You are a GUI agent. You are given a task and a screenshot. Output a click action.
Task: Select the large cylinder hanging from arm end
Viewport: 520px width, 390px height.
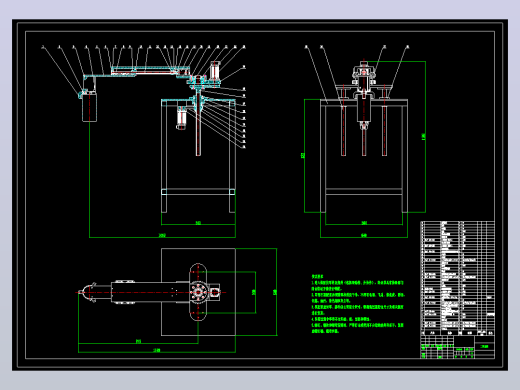(x=90, y=107)
